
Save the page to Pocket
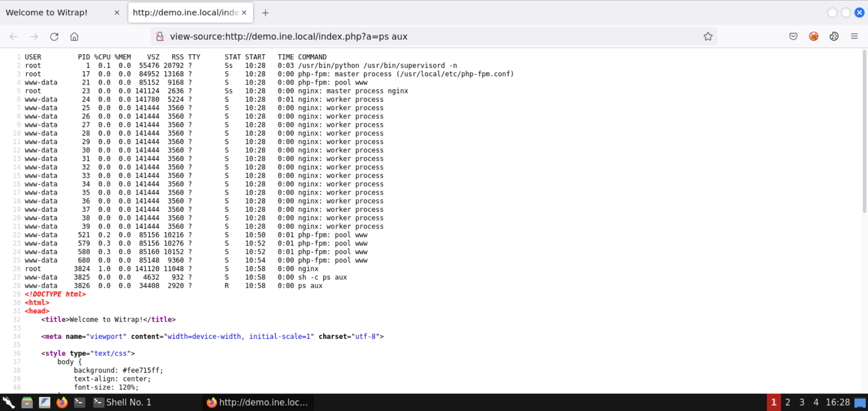[793, 37]
